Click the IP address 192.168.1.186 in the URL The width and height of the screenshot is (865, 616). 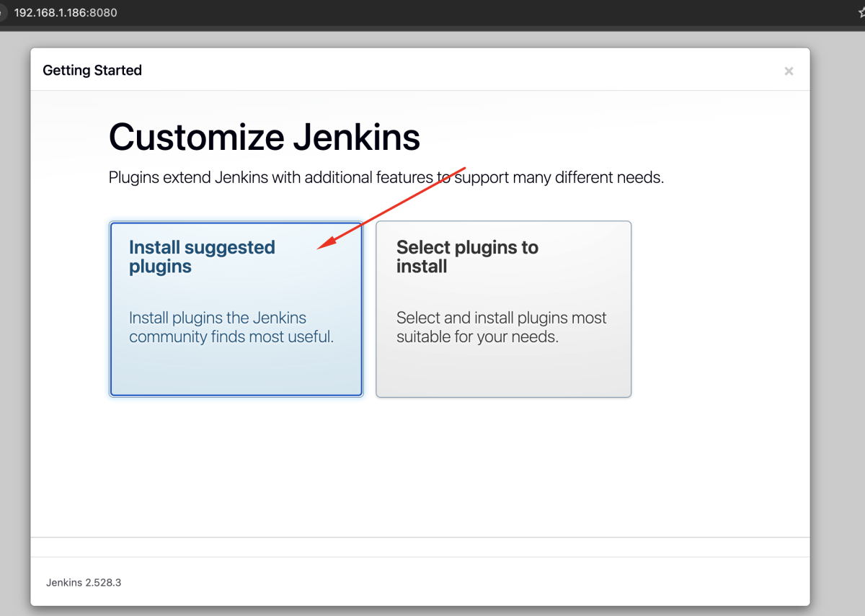[x=50, y=13]
